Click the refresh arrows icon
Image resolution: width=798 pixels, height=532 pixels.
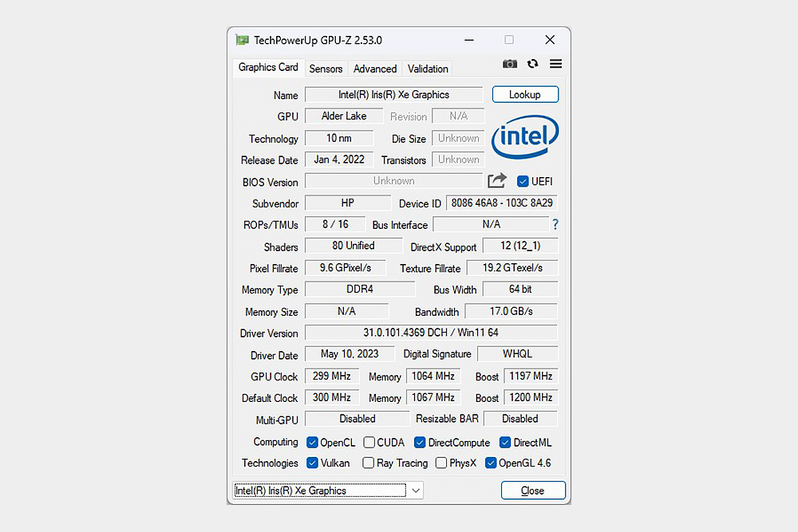(x=532, y=64)
